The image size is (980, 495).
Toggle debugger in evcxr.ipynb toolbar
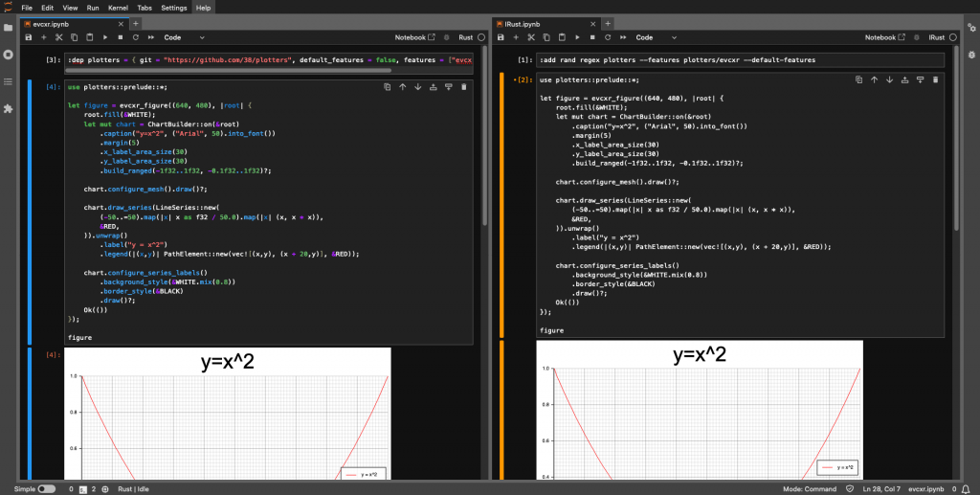point(446,37)
